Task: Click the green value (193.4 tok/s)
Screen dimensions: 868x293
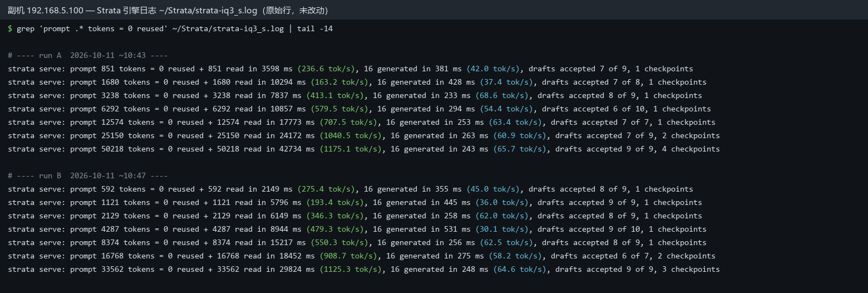Action: click(x=335, y=203)
